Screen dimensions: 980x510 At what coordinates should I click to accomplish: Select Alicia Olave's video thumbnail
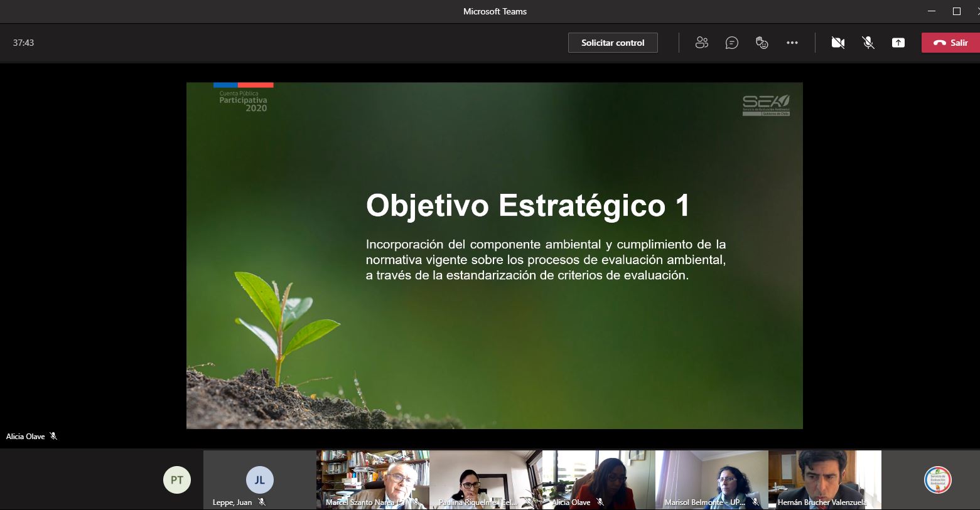598,479
